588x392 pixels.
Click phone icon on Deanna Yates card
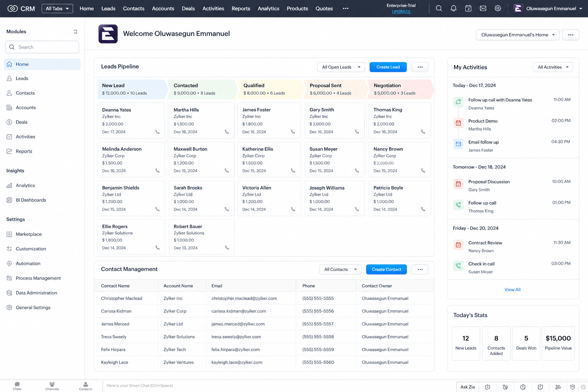pos(157,132)
